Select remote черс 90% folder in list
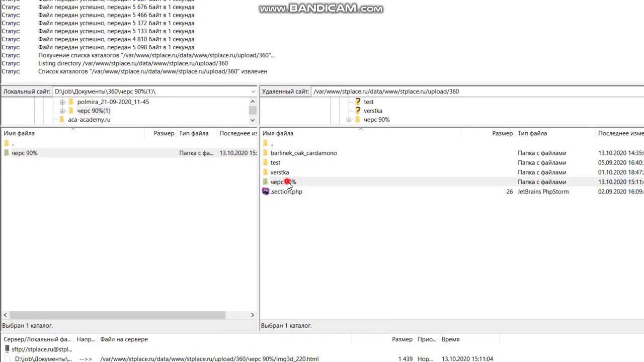644x362 pixels. click(452, 182)
